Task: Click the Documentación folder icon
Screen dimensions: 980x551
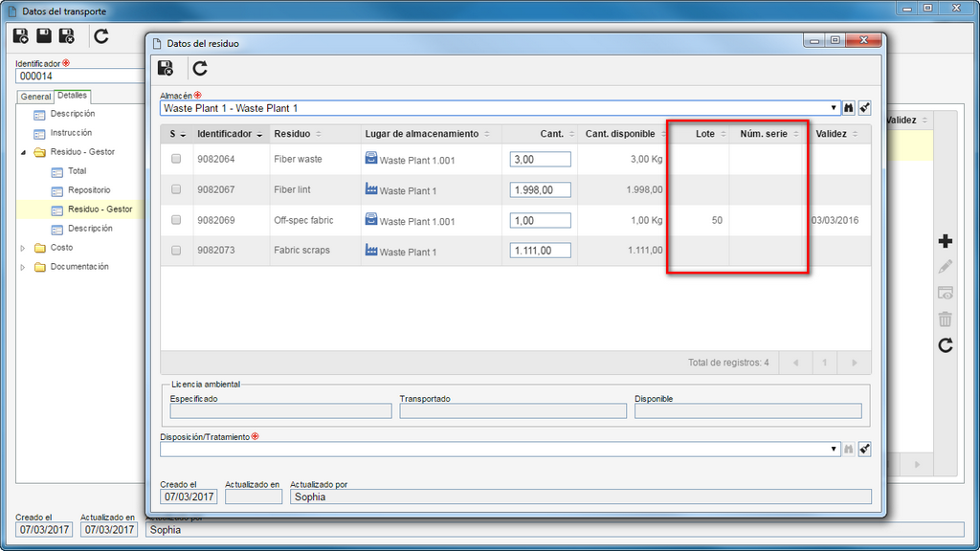Action: [x=40, y=268]
